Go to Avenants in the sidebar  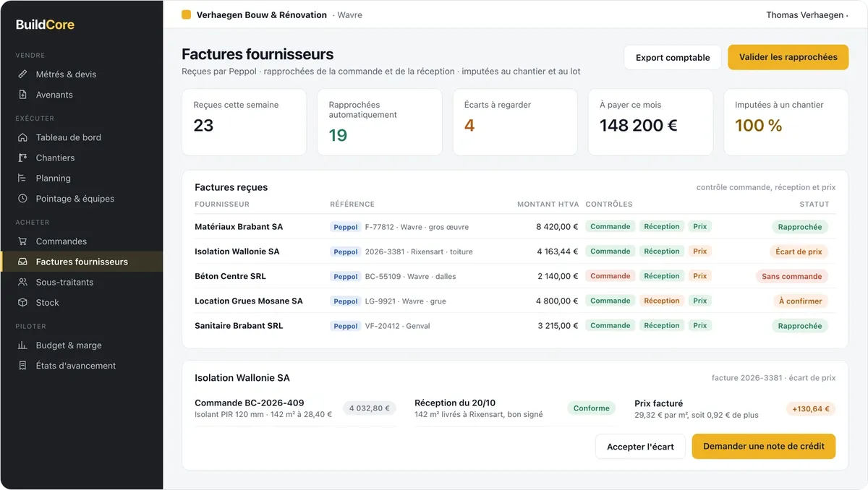point(81,95)
